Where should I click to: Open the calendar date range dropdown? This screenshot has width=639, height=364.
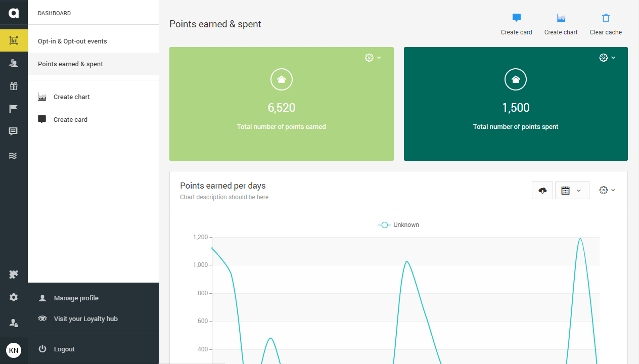coord(572,190)
